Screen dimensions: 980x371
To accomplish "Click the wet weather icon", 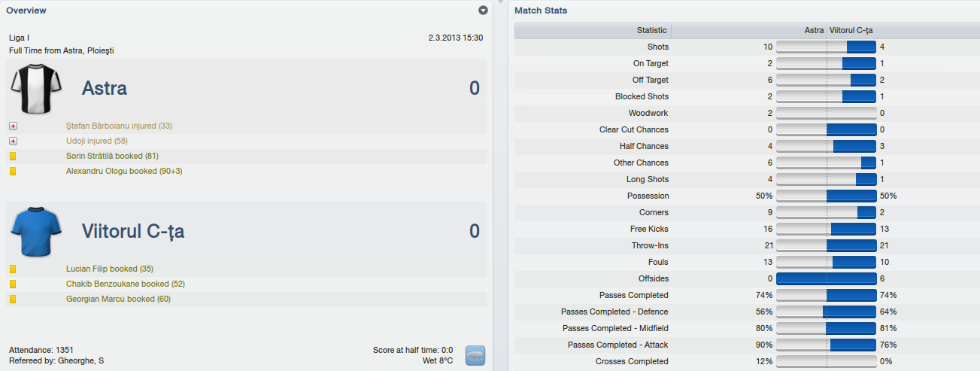I will tap(475, 355).
